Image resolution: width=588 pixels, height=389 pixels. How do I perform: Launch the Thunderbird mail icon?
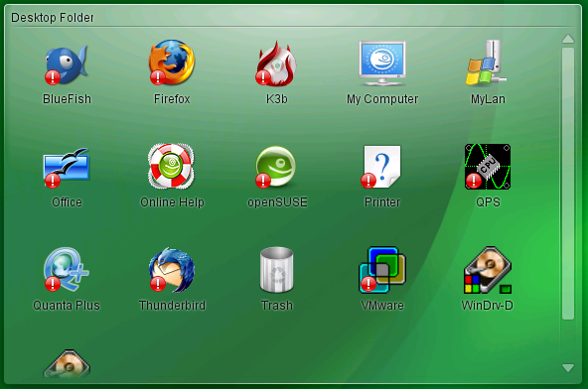pyautogui.click(x=172, y=270)
